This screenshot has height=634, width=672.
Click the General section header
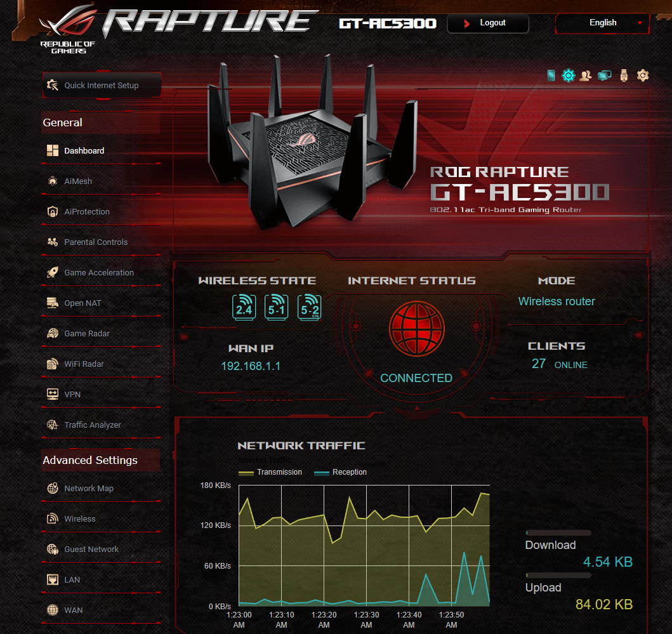[101, 122]
